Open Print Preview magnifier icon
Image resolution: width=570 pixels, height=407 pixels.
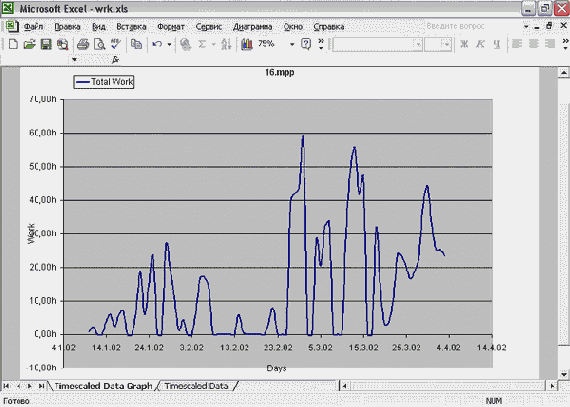[99, 44]
